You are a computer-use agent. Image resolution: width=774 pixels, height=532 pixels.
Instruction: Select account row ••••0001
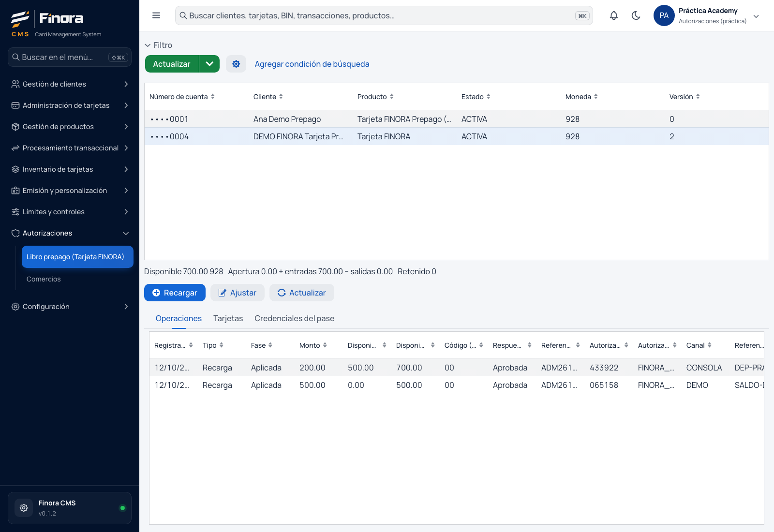click(456, 119)
